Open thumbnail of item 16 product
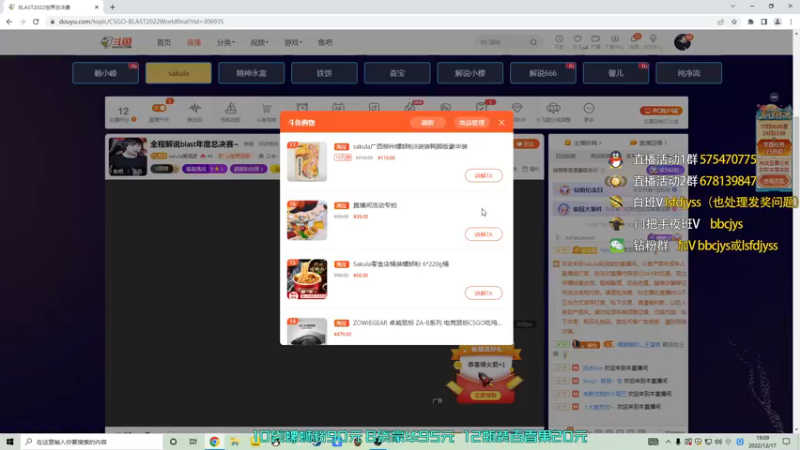This screenshot has height=450, width=800. [x=307, y=220]
